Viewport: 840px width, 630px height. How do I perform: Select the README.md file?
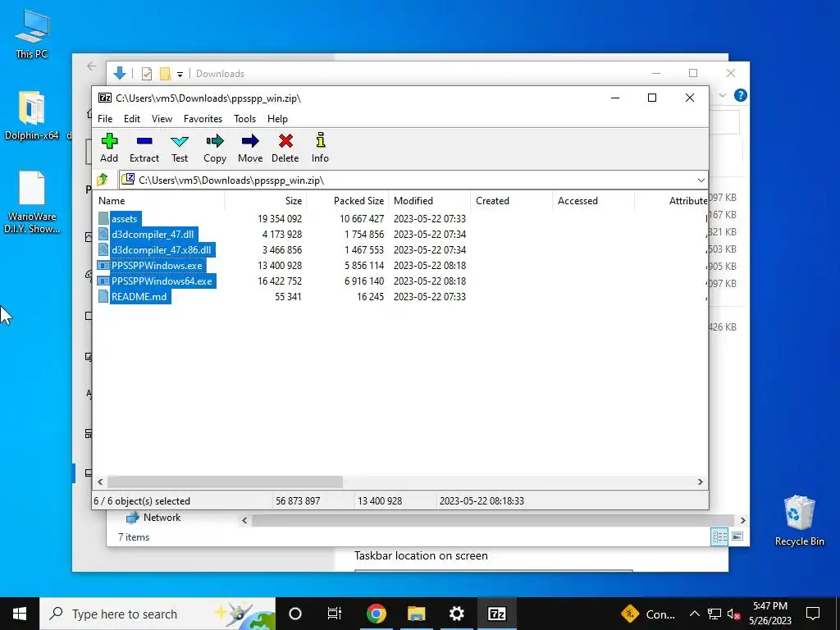pyautogui.click(x=139, y=296)
